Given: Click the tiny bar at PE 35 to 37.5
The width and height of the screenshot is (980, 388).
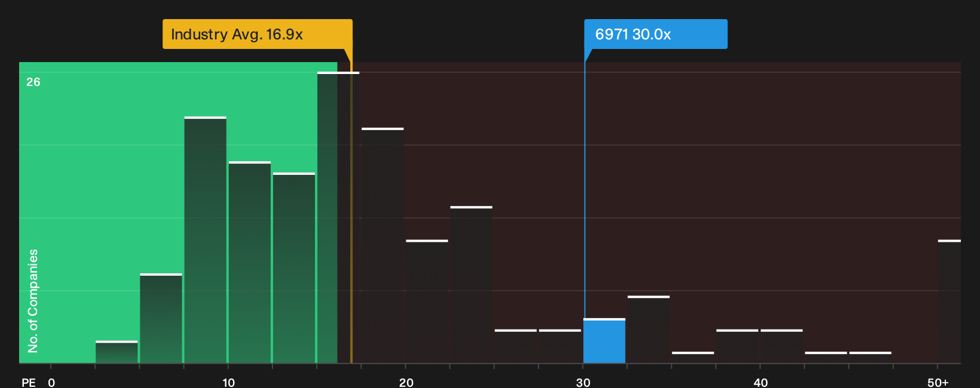Looking at the screenshot, I should [693, 357].
